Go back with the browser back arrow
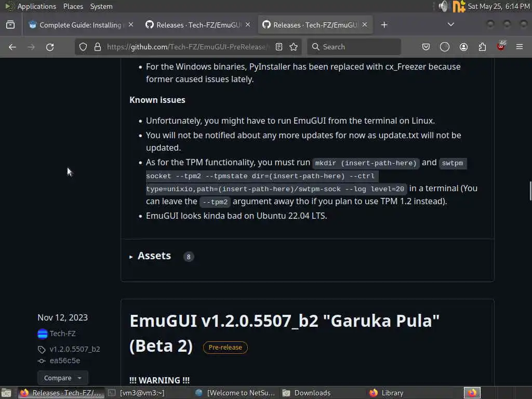532x399 pixels. pos(12,47)
